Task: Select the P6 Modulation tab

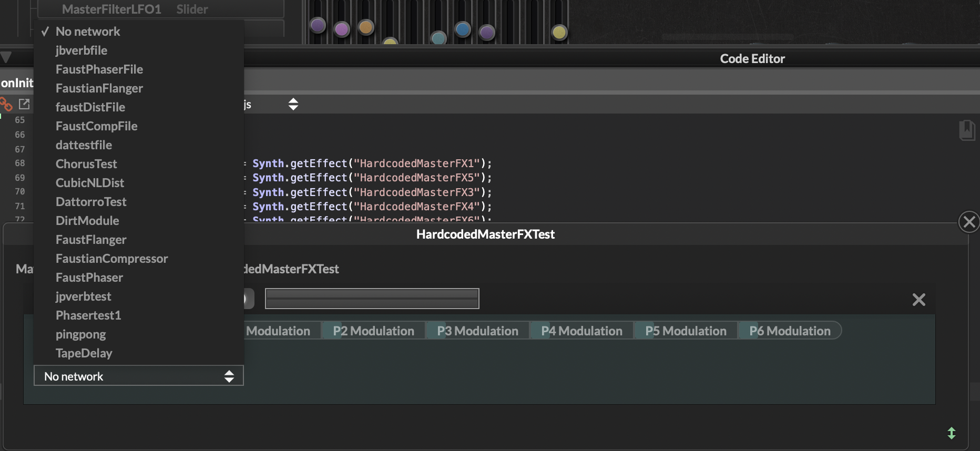Action: coord(790,331)
